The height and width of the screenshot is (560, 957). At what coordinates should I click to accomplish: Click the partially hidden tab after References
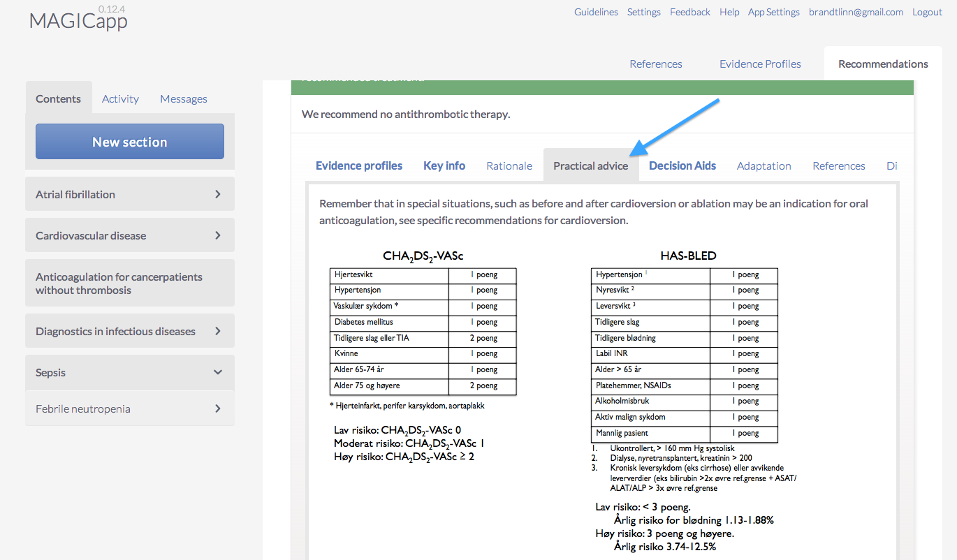point(891,165)
